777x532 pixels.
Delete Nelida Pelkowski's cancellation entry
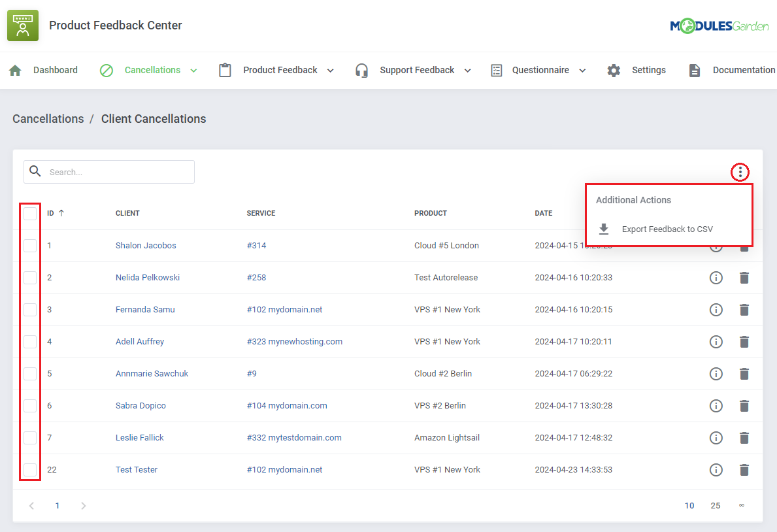[744, 278]
